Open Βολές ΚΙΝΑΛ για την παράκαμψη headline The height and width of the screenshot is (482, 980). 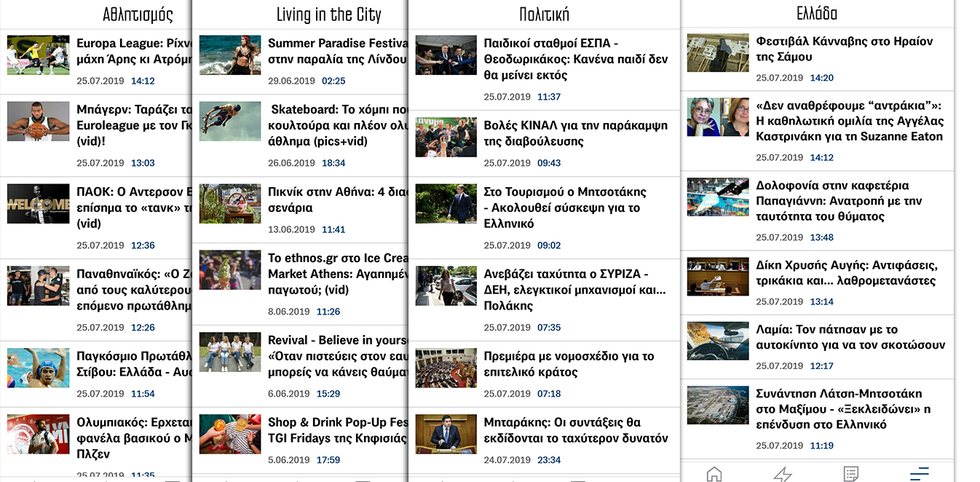click(575, 133)
